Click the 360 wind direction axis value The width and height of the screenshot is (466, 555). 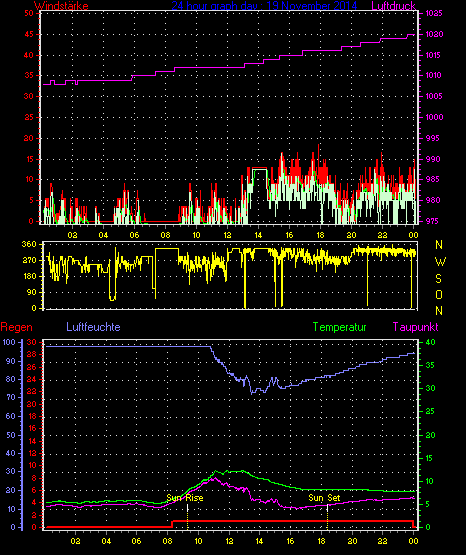(29, 244)
